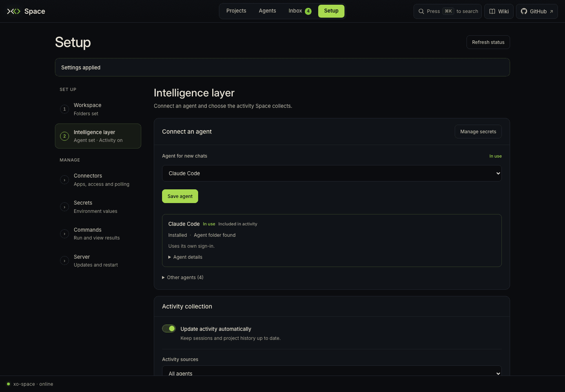Screen dimensions: 565x392
Task: Click the xo-space · online status text
Action: [33, 384]
